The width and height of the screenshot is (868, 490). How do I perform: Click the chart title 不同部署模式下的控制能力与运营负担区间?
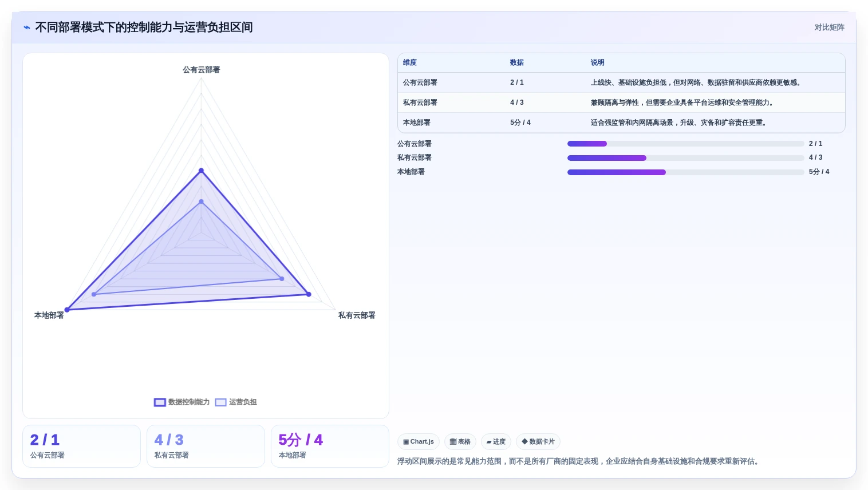144,27
